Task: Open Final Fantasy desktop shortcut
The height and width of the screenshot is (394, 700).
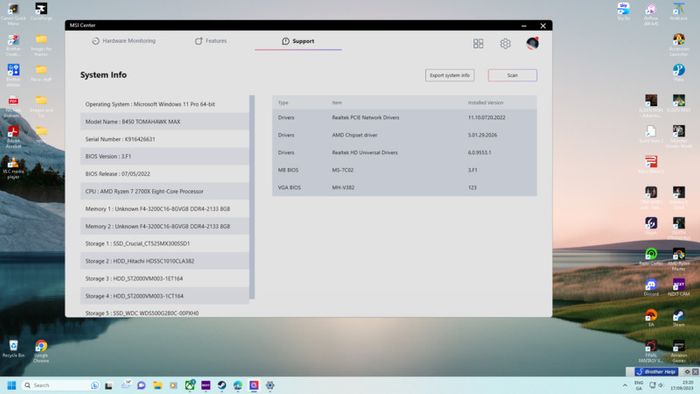Action: click(651, 351)
